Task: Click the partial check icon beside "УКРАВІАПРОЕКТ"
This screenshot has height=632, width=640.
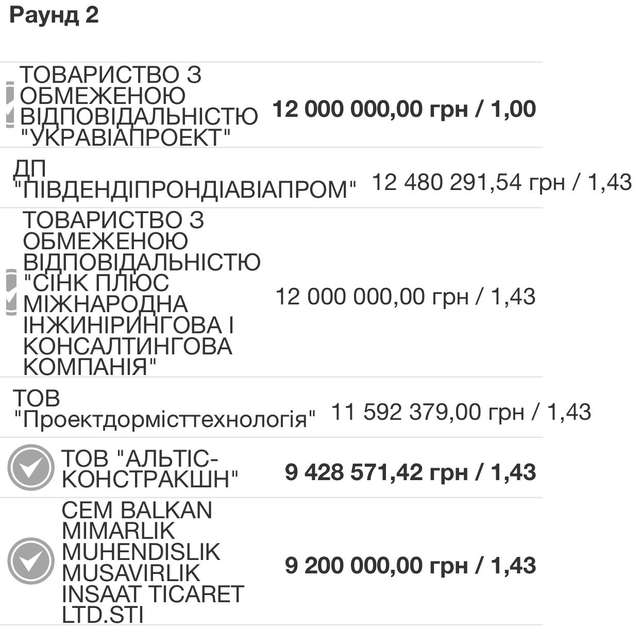Action: pyautogui.click(x=10, y=105)
